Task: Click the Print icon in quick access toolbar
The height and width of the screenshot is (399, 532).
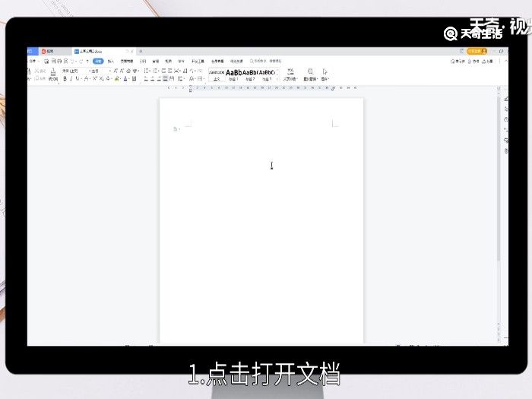Action: pyautogui.click(x=59, y=61)
